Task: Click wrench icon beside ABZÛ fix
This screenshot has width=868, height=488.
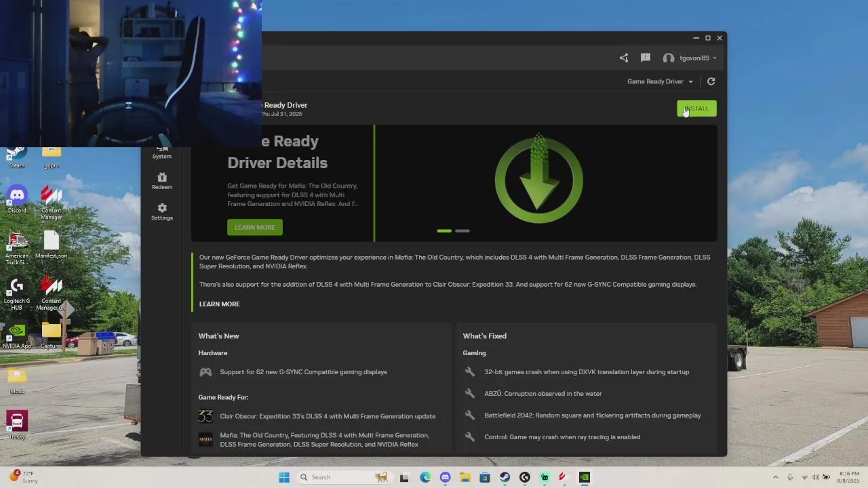Action: (x=469, y=393)
